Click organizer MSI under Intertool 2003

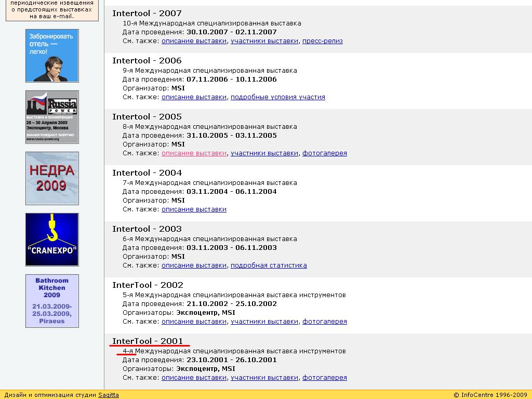click(x=178, y=257)
